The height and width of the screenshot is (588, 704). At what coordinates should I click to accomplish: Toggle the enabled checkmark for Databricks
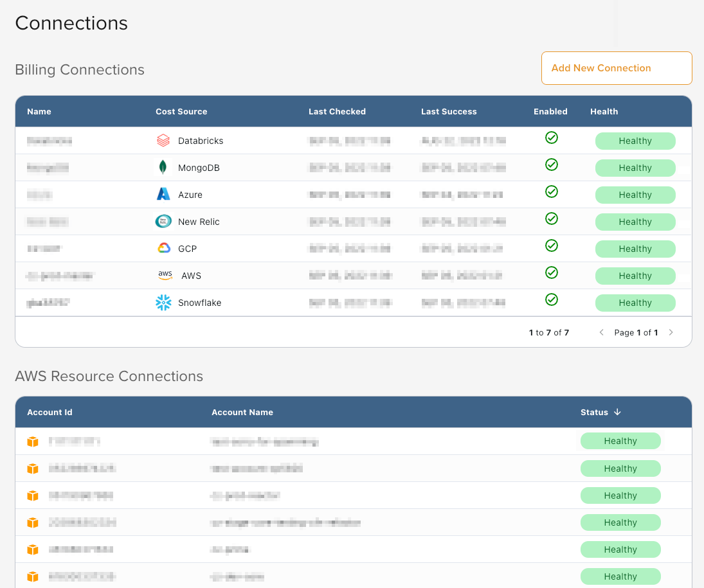click(x=552, y=138)
